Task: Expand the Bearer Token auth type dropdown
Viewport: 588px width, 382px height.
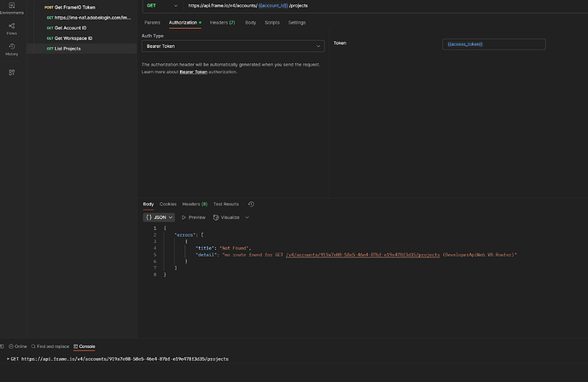Action: (x=232, y=46)
